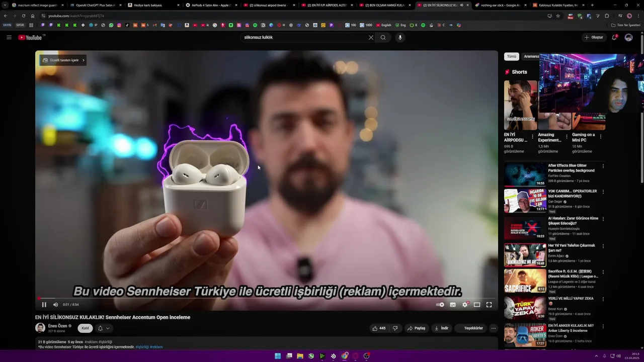Screen dimensions: 644x362
Task: Open options for Her Yıl Yeni Telefon video
Action: click(603, 246)
